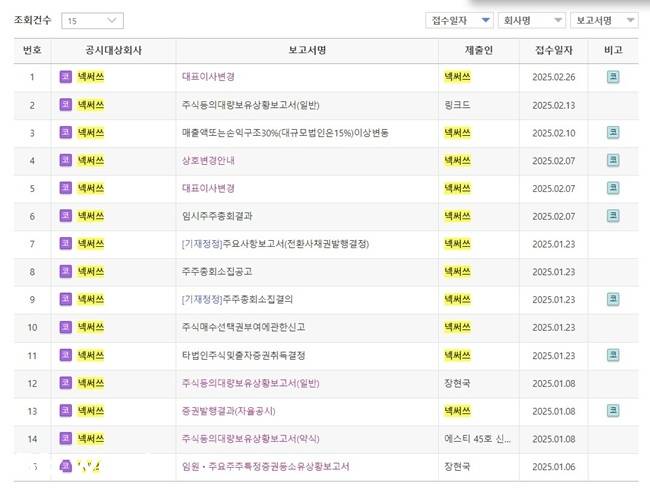Click the purple KOSDAQ icon in row 6

coord(65,216)
